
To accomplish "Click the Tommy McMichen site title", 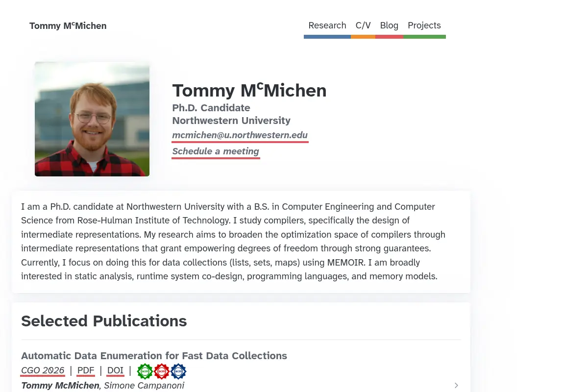I will [x=68, y=26].
